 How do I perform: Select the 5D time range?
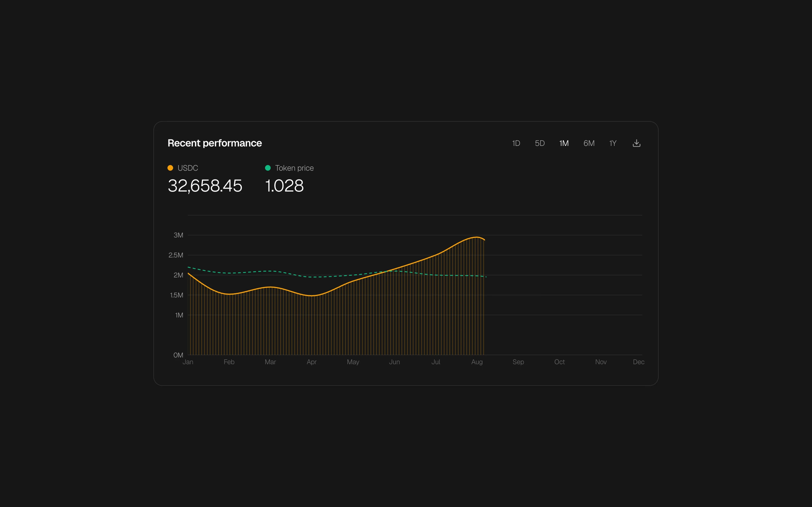[x=540, y=143]
